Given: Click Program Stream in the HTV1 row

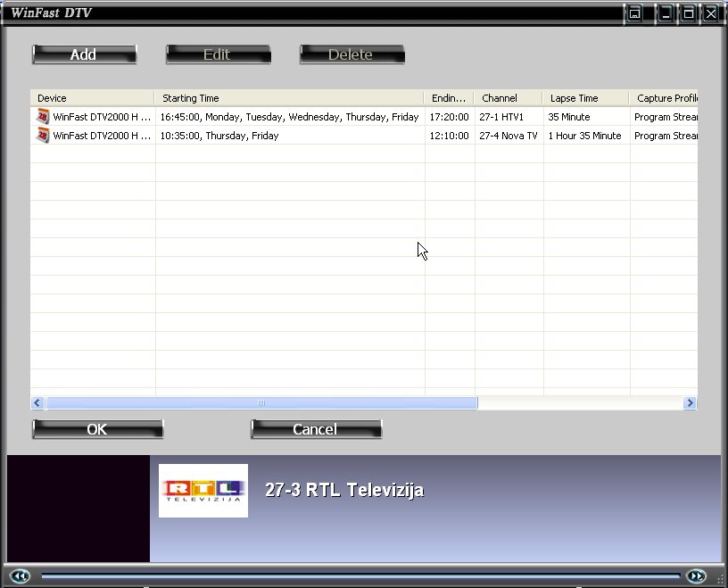Looking at the screenshot, I should tap(666, 117).
